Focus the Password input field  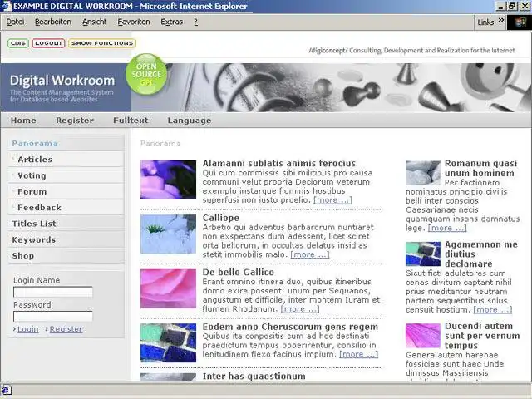(53, 316)
